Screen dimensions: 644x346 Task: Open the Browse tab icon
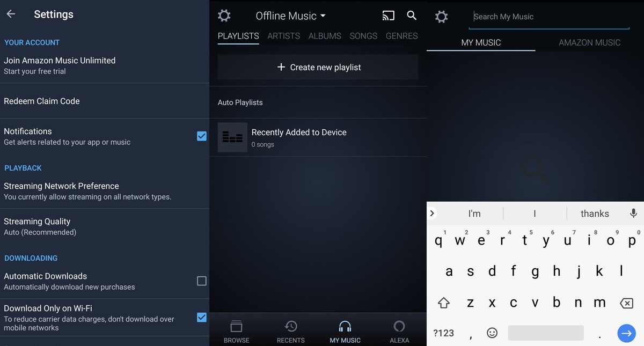pyautogui.click(x=237, y=326)
